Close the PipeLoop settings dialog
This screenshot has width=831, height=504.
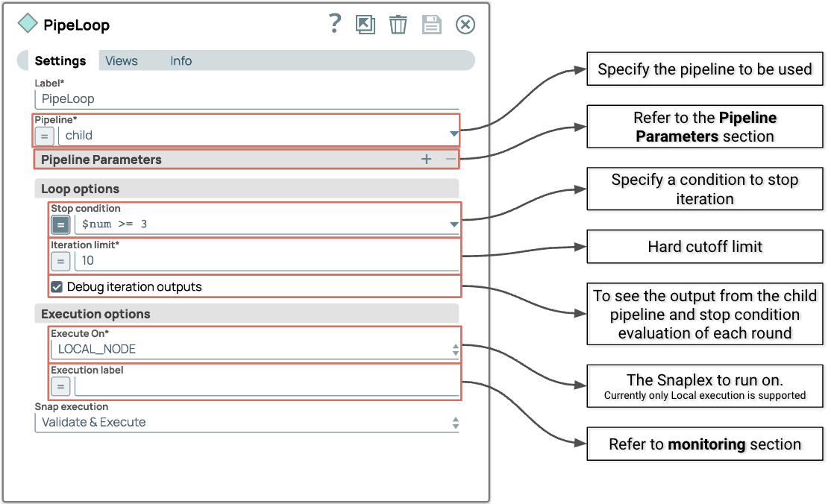point(465,25)
